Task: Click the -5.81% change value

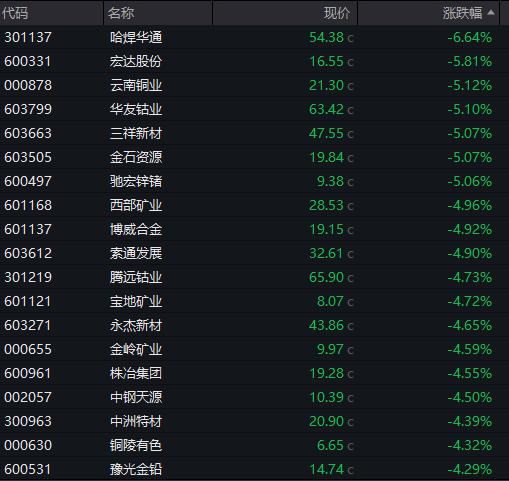Action: click(x=469, y=61)
